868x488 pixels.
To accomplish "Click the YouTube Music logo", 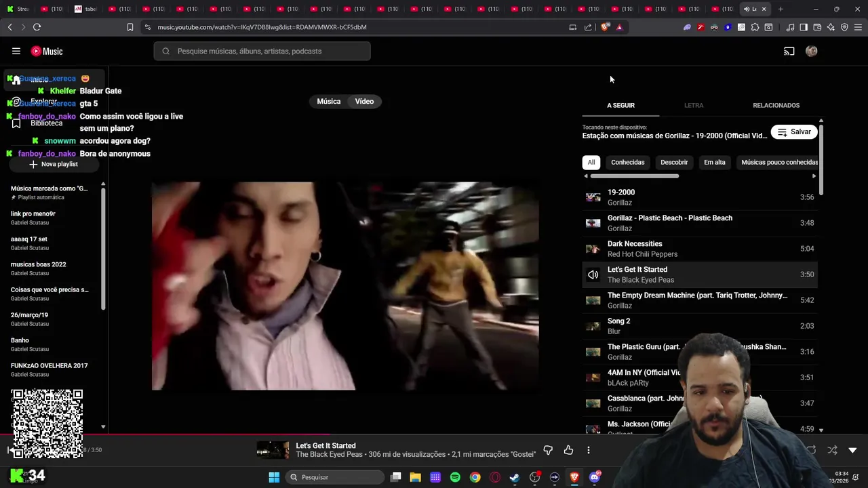I will 47,51.
